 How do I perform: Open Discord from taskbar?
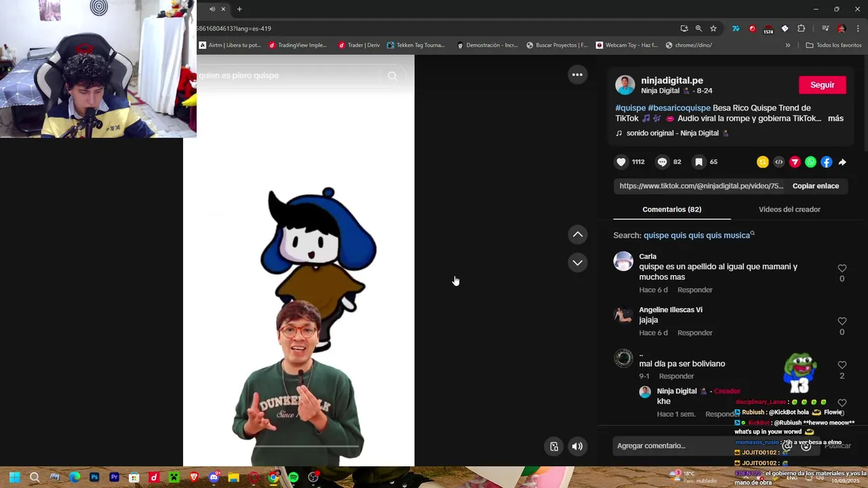coord(214,477)
